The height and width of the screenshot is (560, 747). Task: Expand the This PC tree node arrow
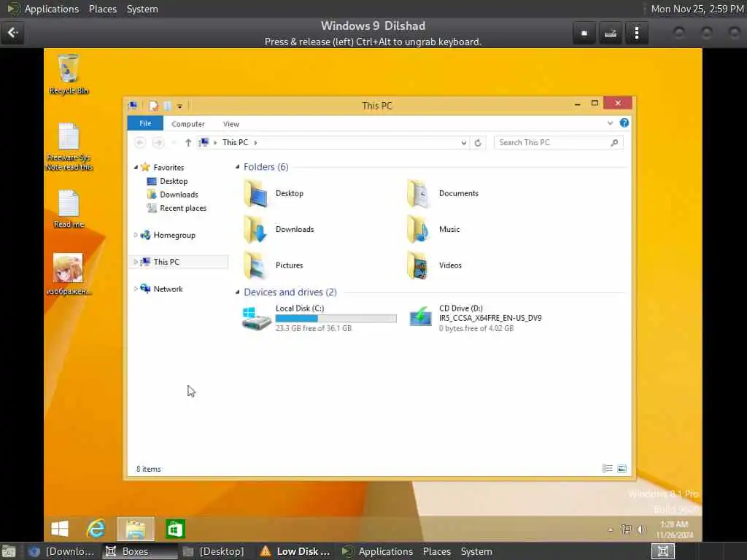point(136,262)
